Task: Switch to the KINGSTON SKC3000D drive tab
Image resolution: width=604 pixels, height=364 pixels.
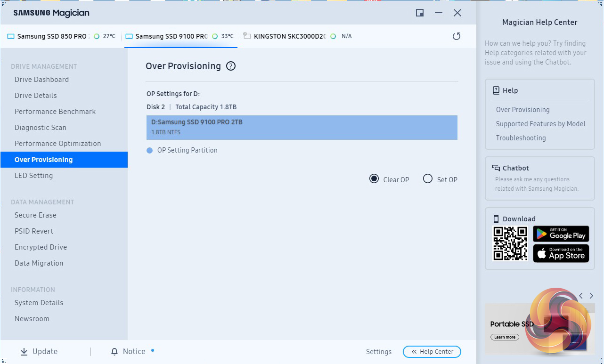Action: 297,36
